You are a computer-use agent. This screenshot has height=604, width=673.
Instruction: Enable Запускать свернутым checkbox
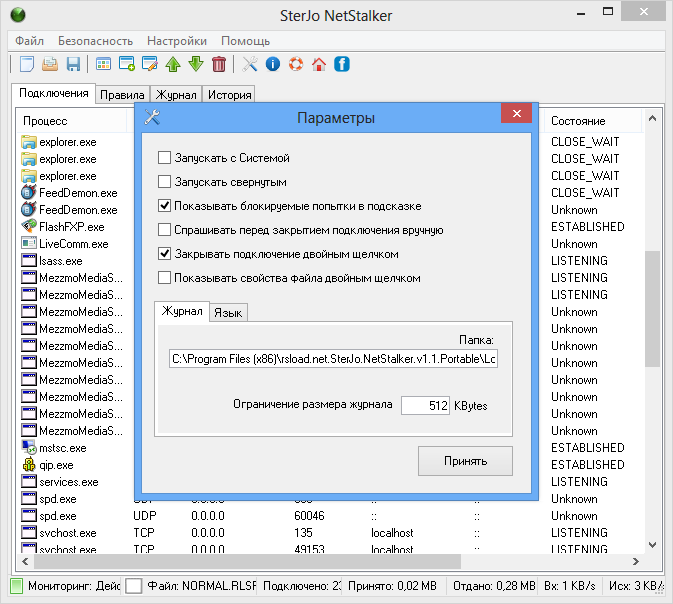164,182
